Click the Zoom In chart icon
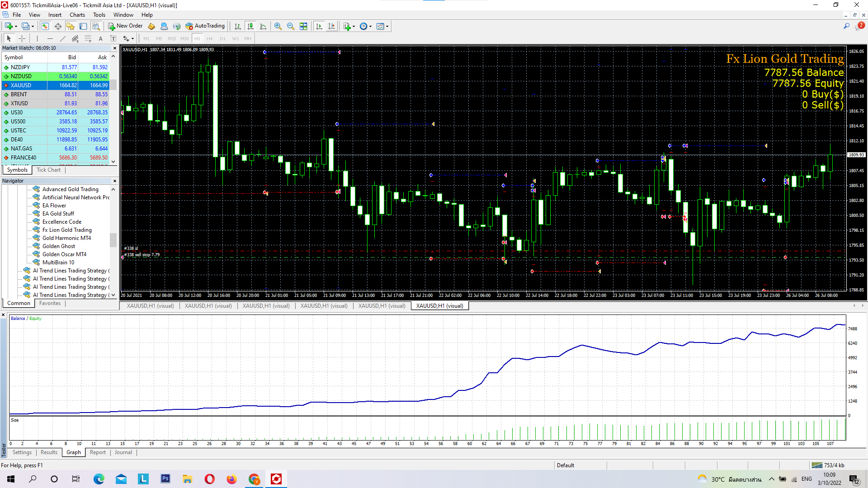Screen dimensions: 868x488 click(278, 26)
